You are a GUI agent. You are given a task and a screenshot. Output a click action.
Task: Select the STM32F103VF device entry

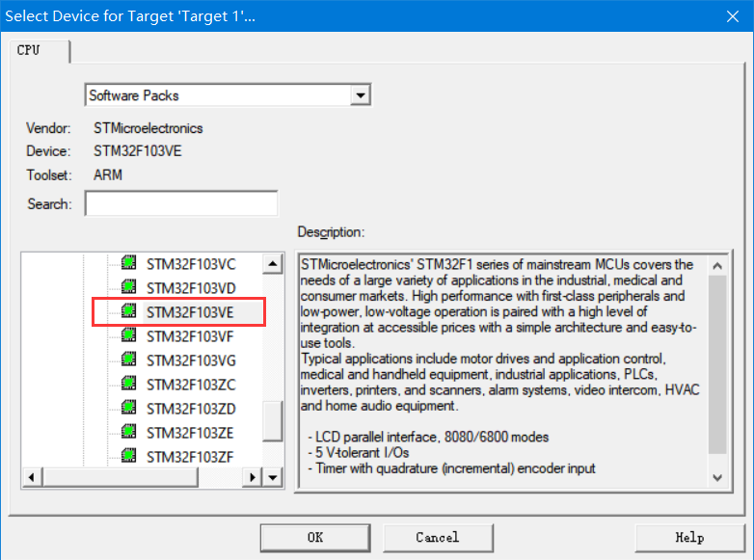190,336
